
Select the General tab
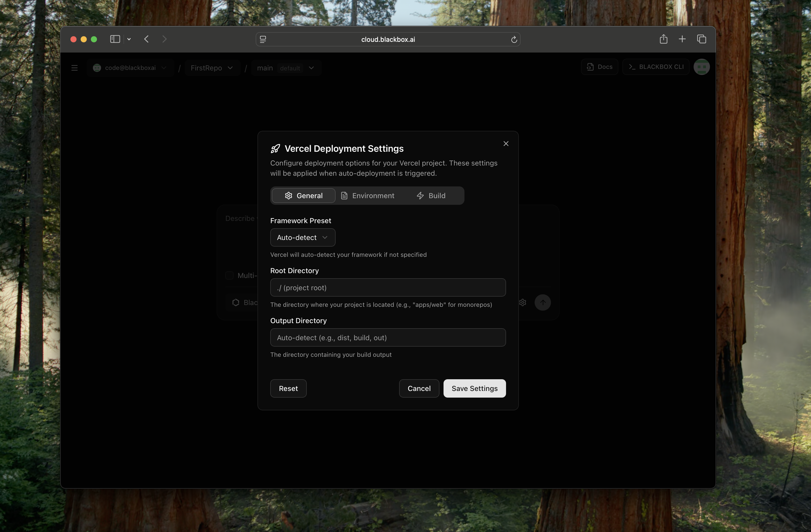tap(303, 196)
